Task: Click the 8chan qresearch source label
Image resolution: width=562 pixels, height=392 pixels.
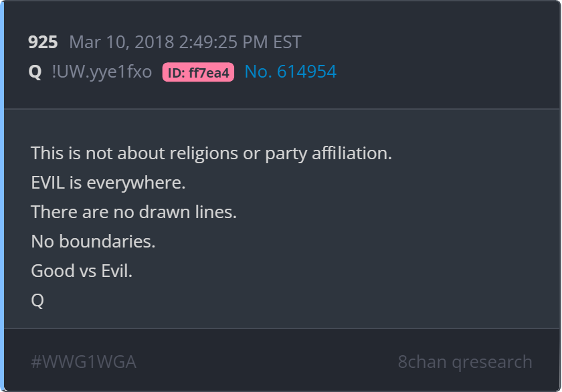Action: point(465,363)
